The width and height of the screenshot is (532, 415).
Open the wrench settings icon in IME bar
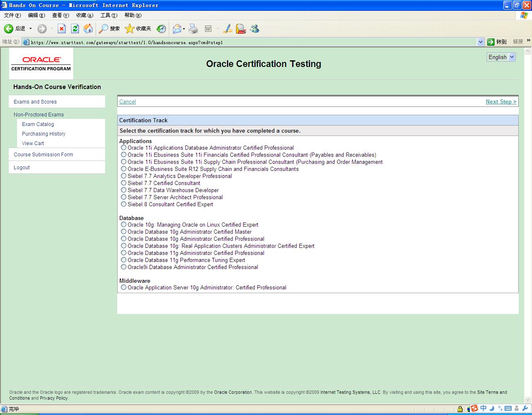(525, 408)
